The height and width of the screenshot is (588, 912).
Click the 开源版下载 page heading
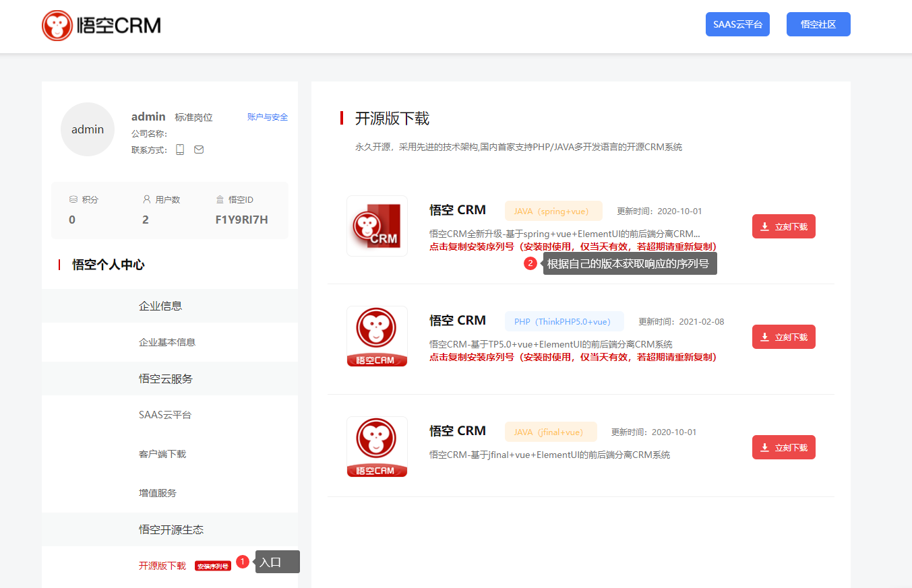392,119
